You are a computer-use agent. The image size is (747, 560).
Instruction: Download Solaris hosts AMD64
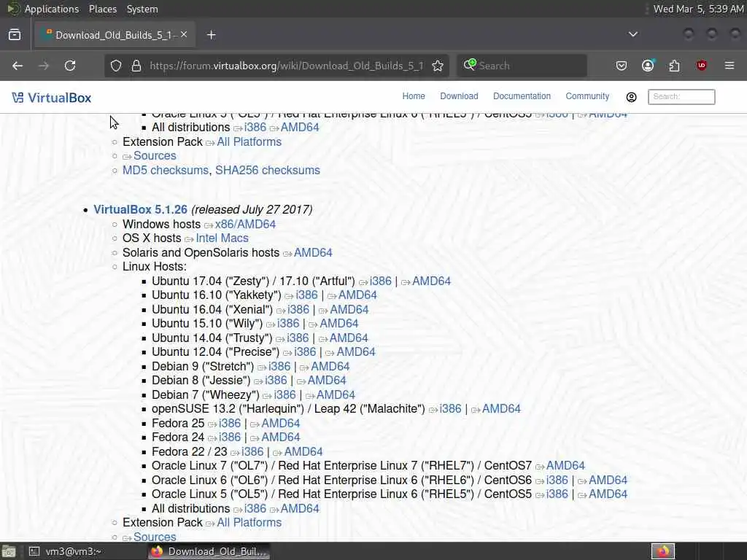click(x=313, y=253)
